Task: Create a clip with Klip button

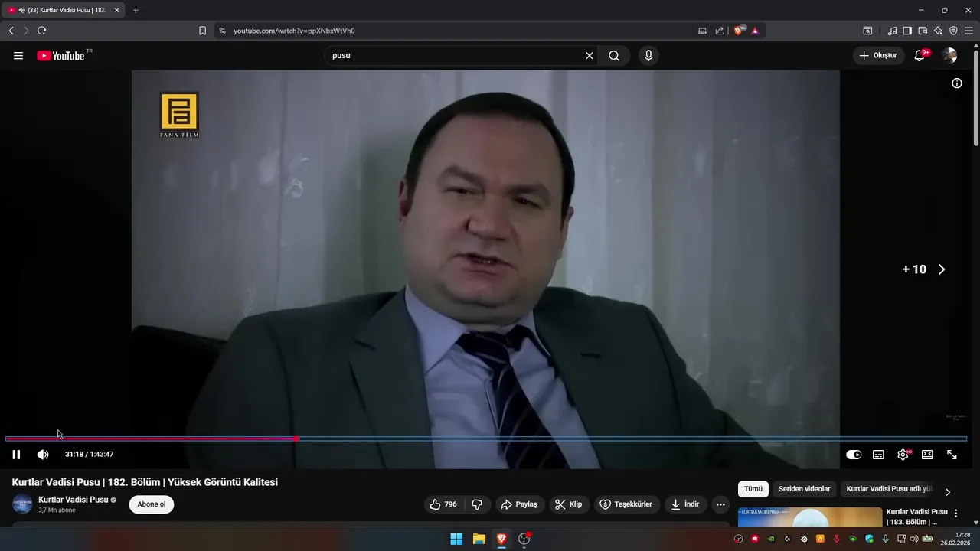Action: (569, 504)
